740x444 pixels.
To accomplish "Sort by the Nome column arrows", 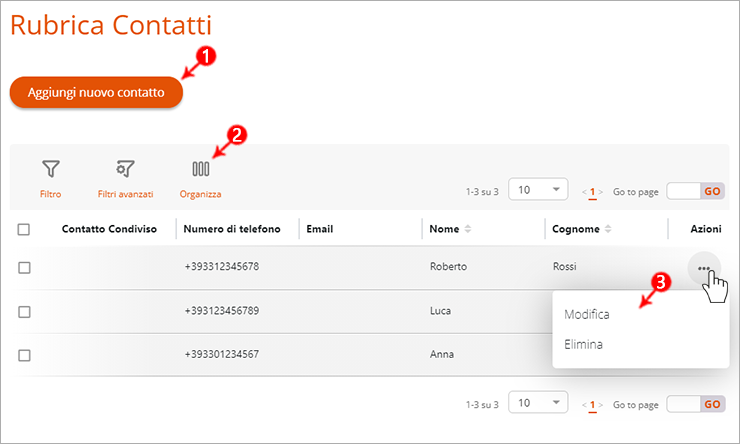I will coord(468,229).
